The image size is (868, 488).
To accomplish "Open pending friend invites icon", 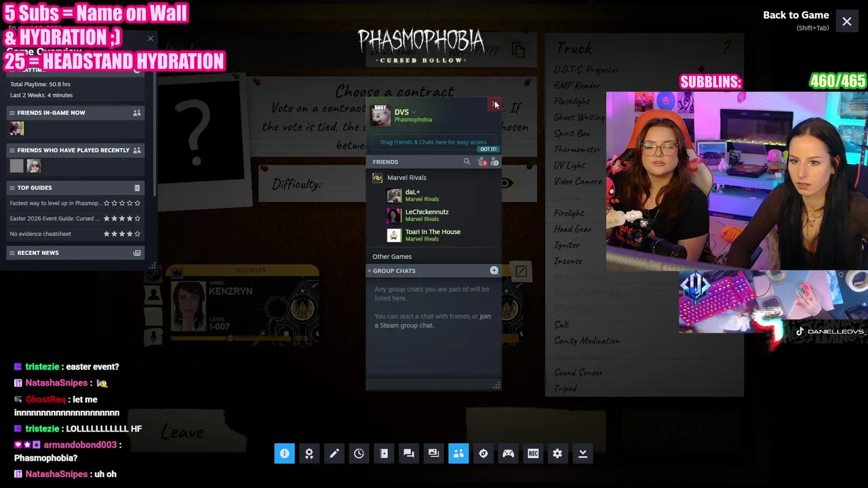I will (x=481, y=162).
